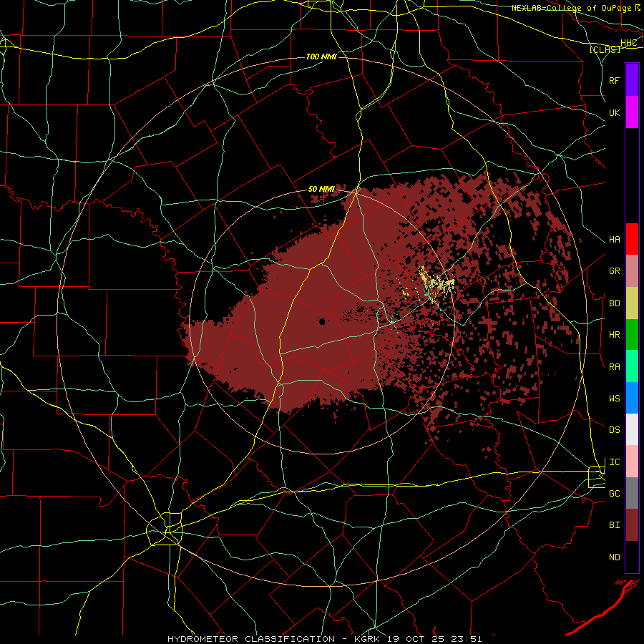This screenshot has width=644, height=644.
Task: Click the Hydrometeor Classification KGRK title caption
Action: point(324,639)
